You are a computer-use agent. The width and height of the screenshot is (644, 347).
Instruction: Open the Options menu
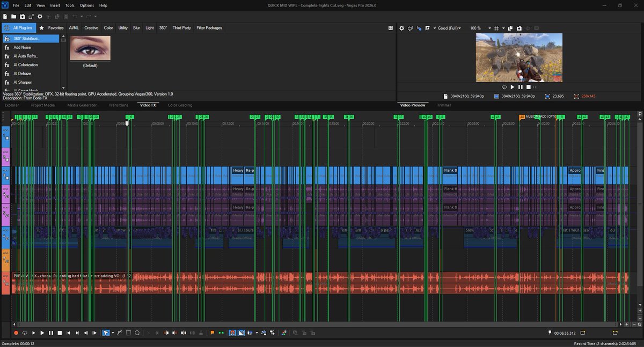[x=86, y=5]
